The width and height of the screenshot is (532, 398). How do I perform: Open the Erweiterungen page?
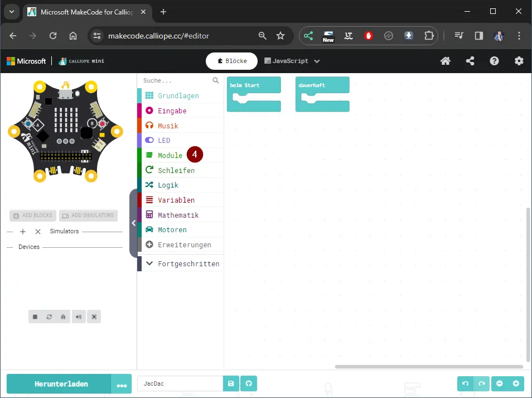[x=184, y=244]
